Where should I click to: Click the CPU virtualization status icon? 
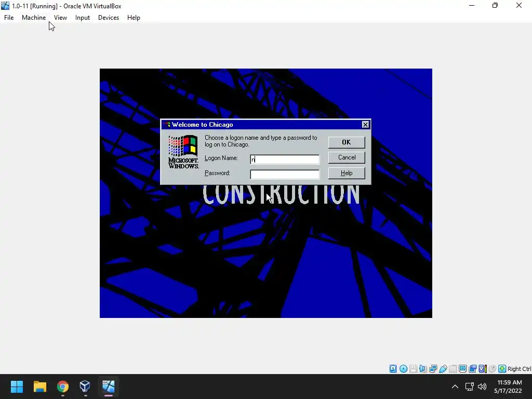pos(483,369)
